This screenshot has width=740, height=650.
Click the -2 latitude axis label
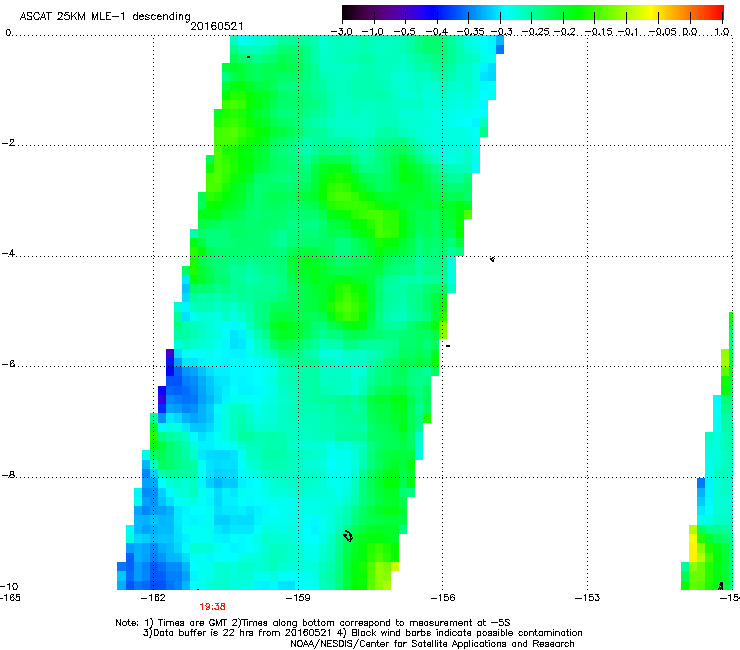pos(8,143)
